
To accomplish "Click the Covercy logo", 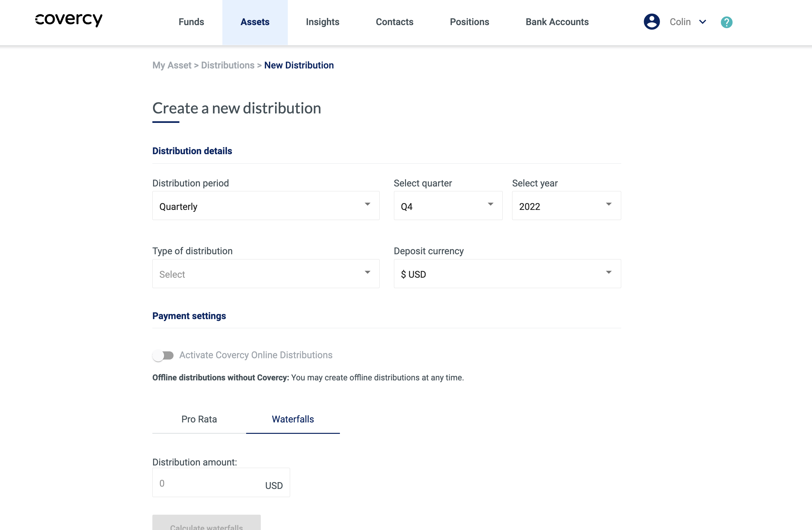I will coord(69,20).
